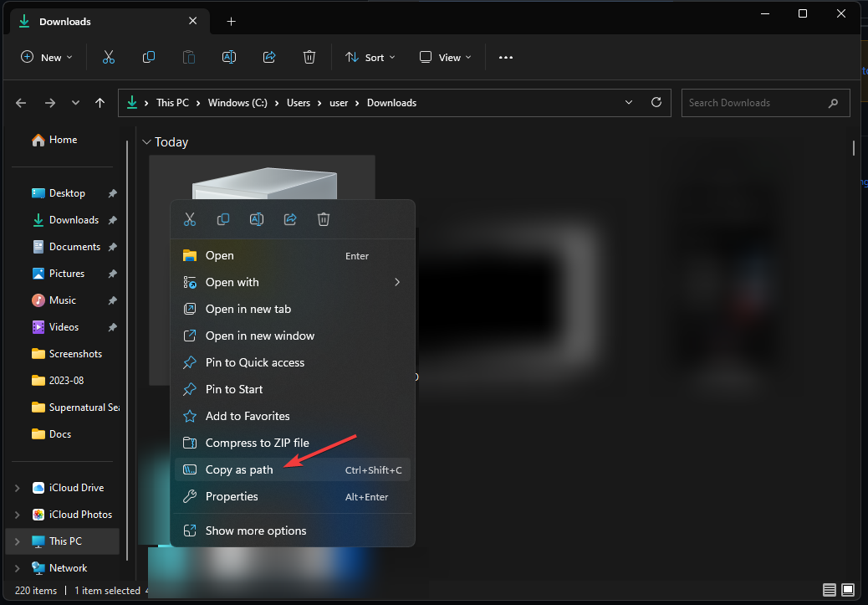Open Screenshots folder in sidebar
The image size is (868, 605).
(x=75, y=354)
